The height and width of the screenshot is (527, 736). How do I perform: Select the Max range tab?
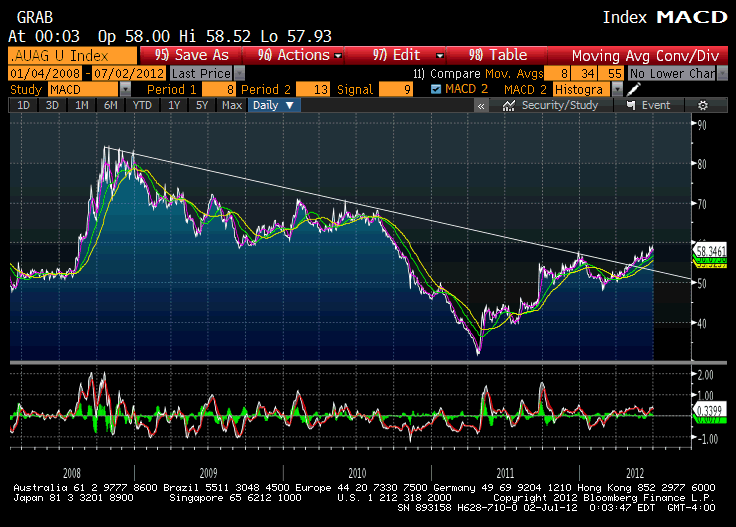click(x=232, y=105)
